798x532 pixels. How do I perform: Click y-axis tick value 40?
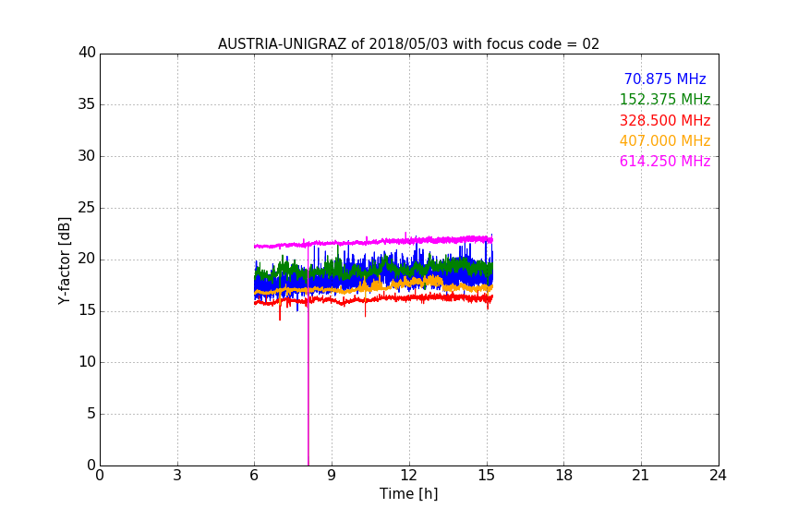click(87, 53)
